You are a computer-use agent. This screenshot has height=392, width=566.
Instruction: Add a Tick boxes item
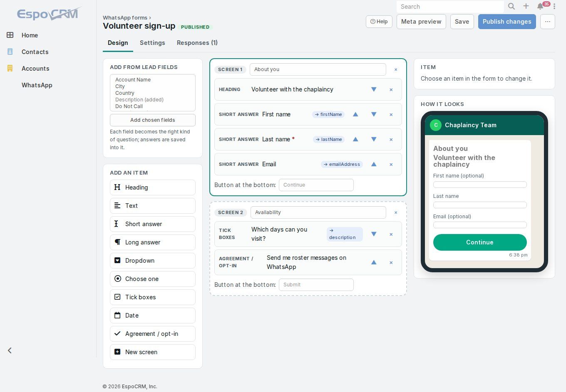pos(153,297)
